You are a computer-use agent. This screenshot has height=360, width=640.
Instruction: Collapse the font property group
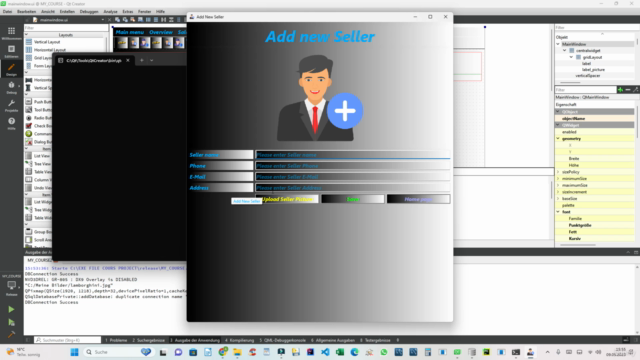click(558, 212)
